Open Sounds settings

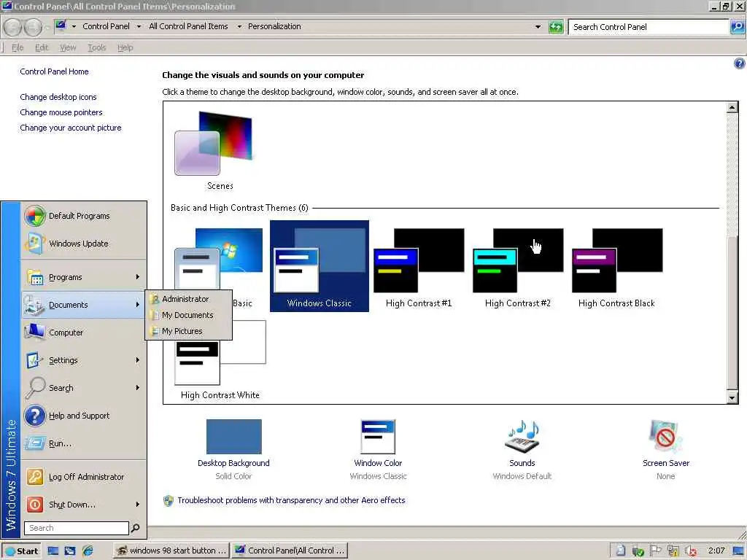coord(522,449)
